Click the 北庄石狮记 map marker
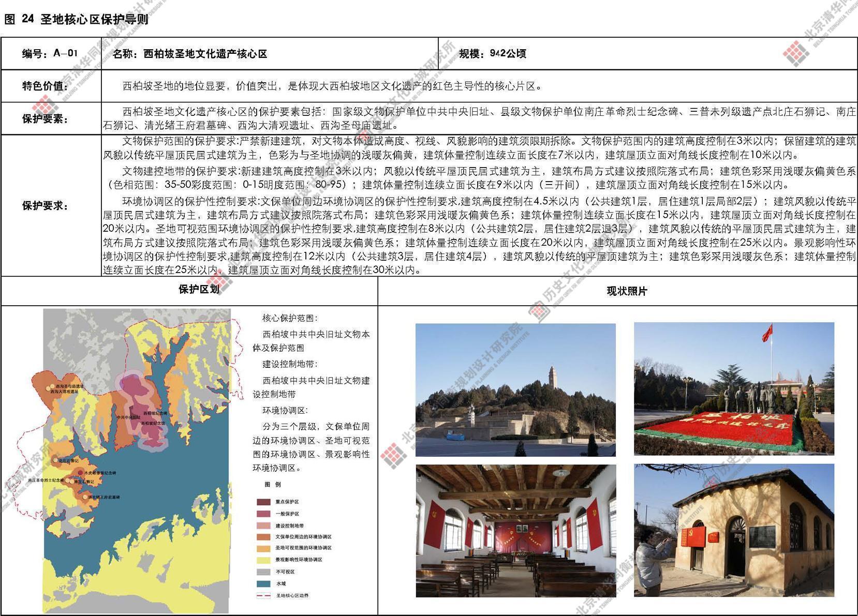 tap(55, 459)
